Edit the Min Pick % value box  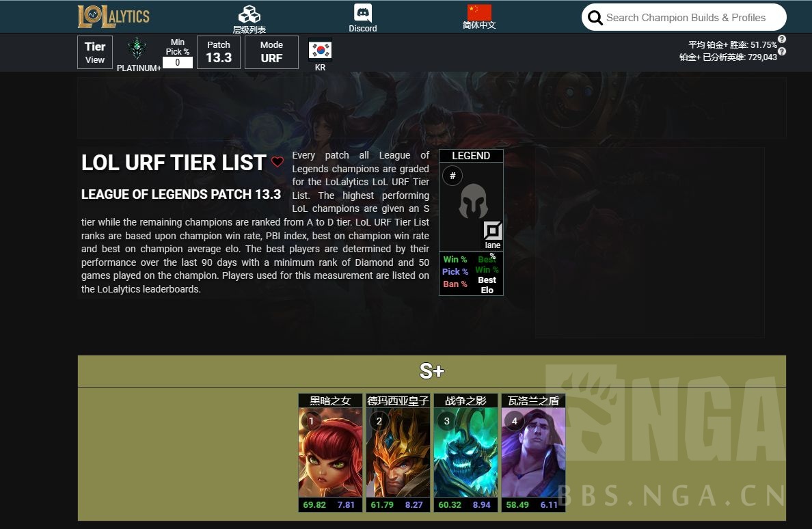177,63
